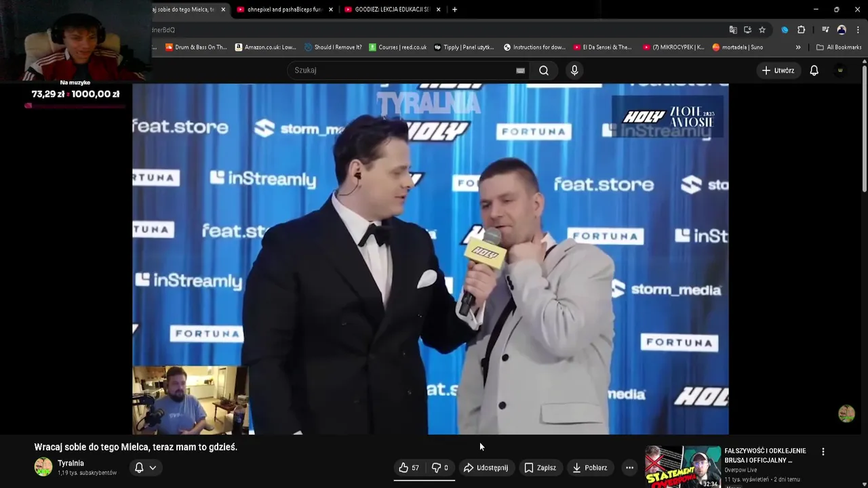Start voice search with microphone icon
The height and width of the screenshot is (488, 868).
574,70
